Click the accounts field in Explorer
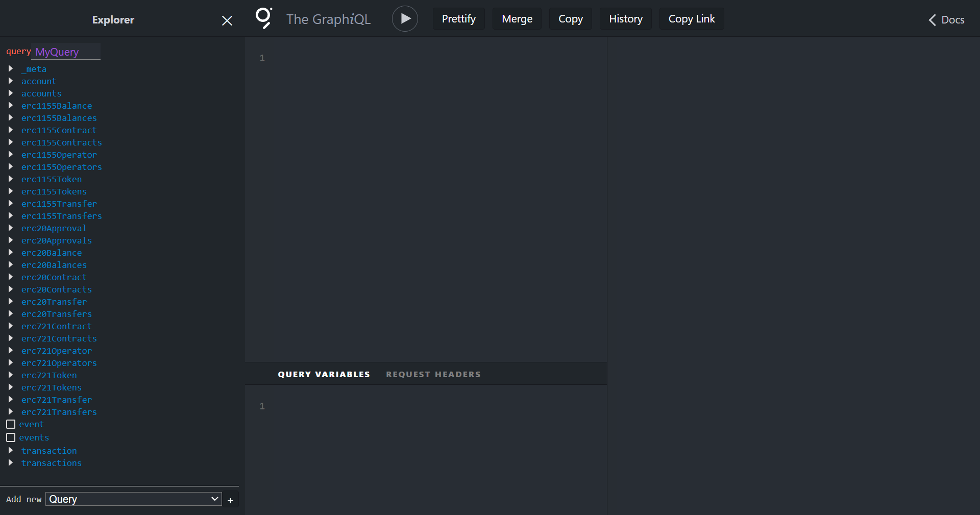The image size is (980, 515). click(41, 93)
